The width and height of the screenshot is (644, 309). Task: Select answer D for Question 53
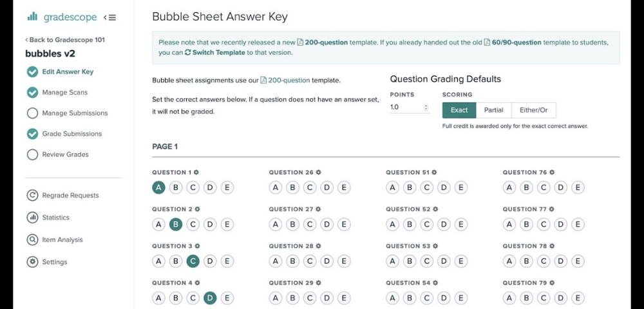click(444, 261)
